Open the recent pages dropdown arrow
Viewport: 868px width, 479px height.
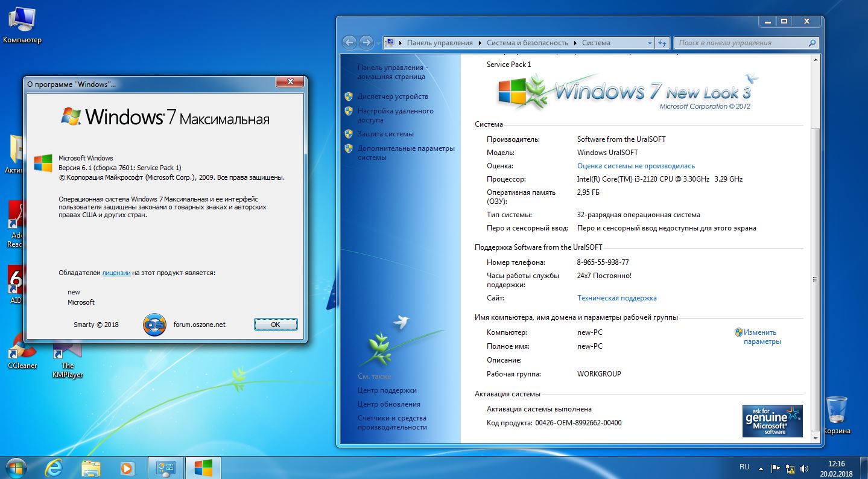378,43
